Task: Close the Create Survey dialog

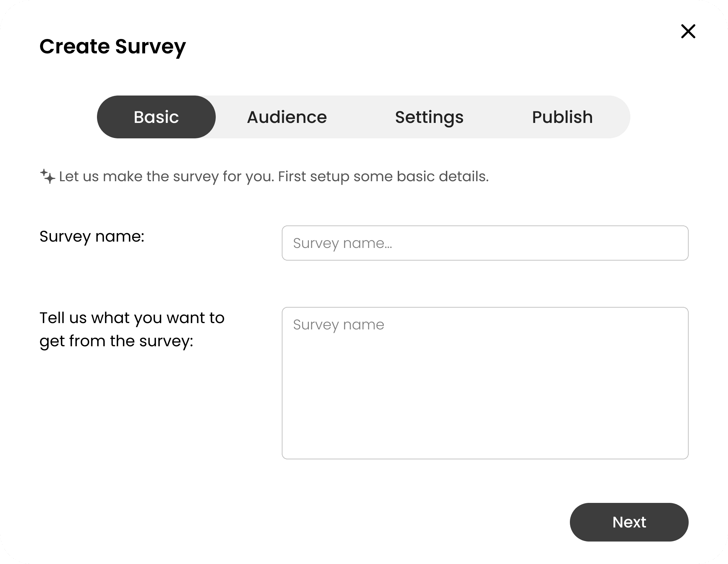Action: 688,31
